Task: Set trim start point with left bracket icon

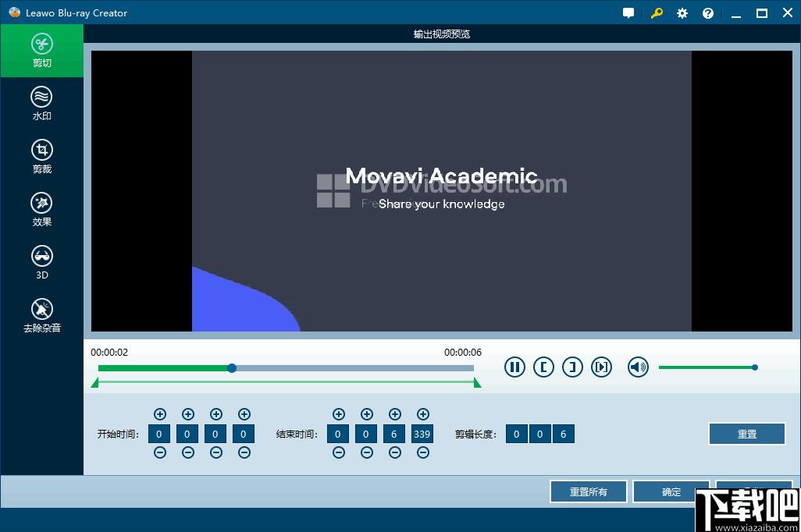Action: (543, 367)
